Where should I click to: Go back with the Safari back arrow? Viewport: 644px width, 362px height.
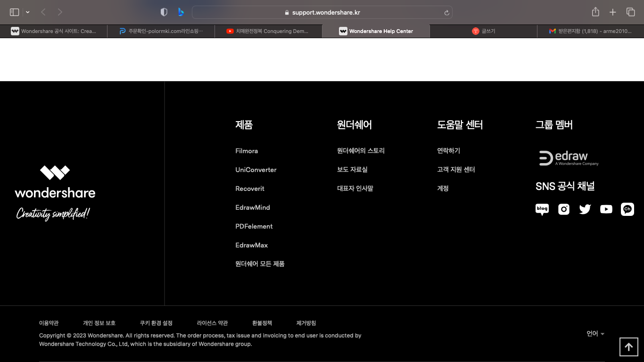pyautogui.click(x=43, y=12)
